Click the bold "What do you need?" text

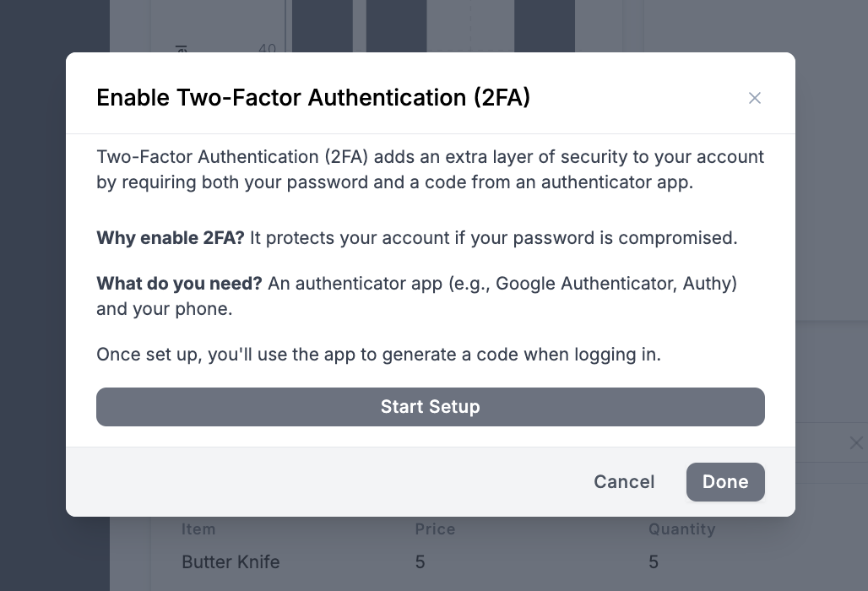tap(179, 284)
